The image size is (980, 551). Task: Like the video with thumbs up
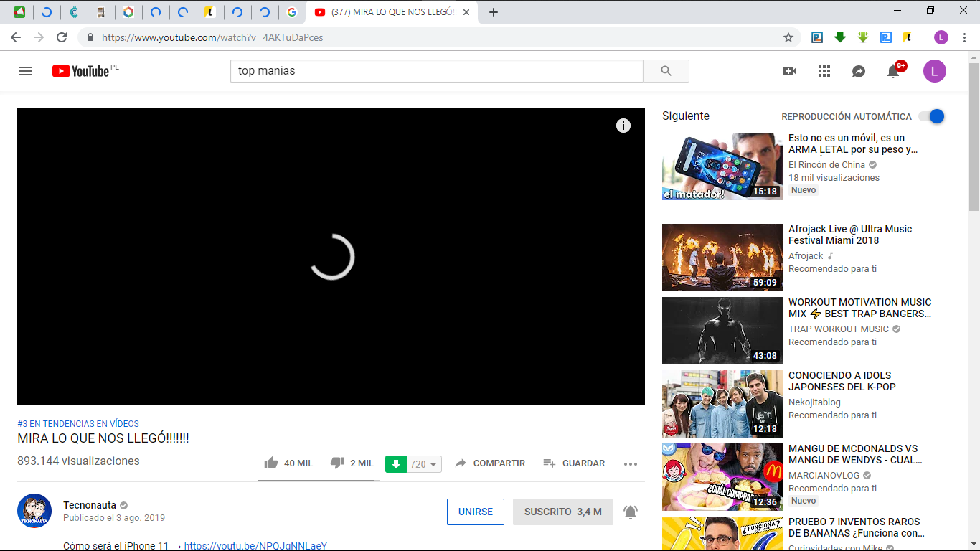coord(271,463)
